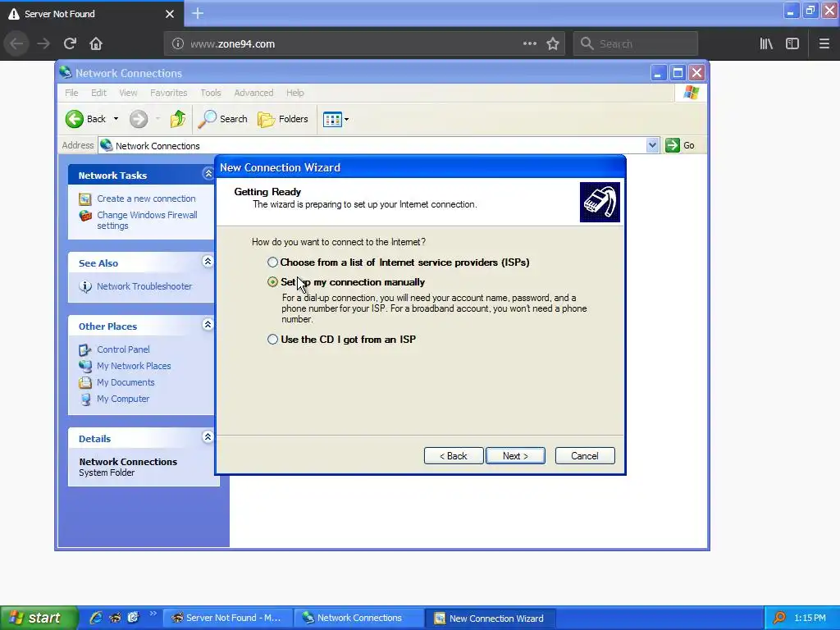
Task: Open Firefox hamburger menu
Action: coord(824,44)
